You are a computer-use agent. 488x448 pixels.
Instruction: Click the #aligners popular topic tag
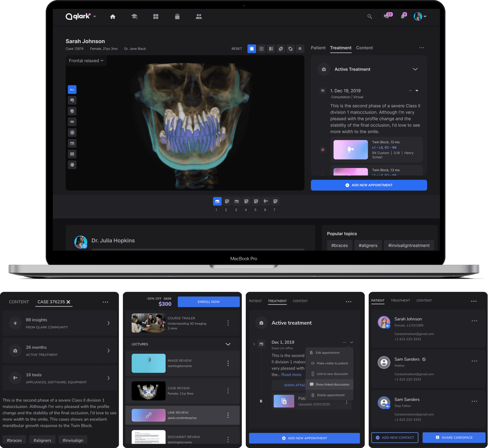pos(368,245)
